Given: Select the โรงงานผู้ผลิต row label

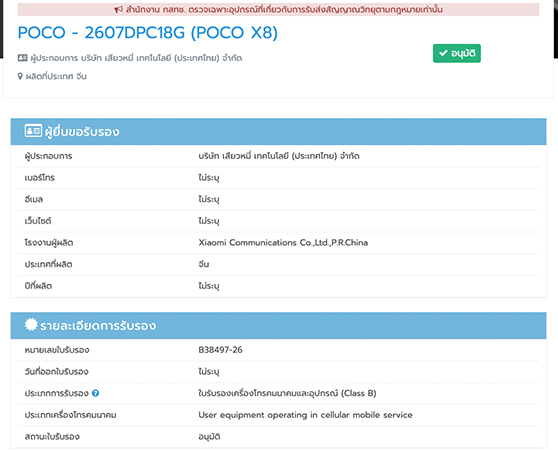Looking at the screenshot, I should (49, 243).
